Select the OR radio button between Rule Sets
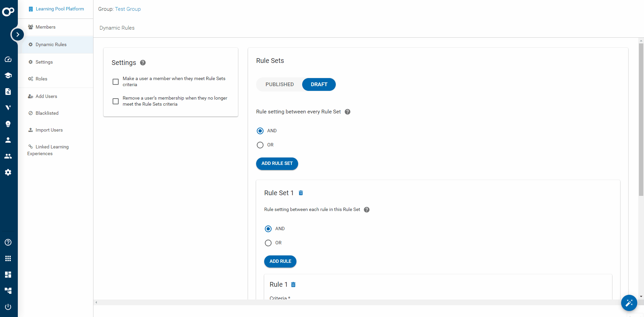Image resolution: width=644 pixels, height=317 pixels. pos(260,145)
